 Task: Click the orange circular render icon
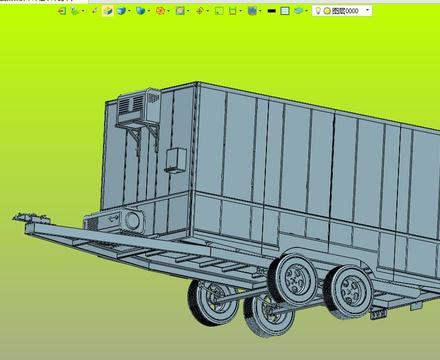point(160,11)
